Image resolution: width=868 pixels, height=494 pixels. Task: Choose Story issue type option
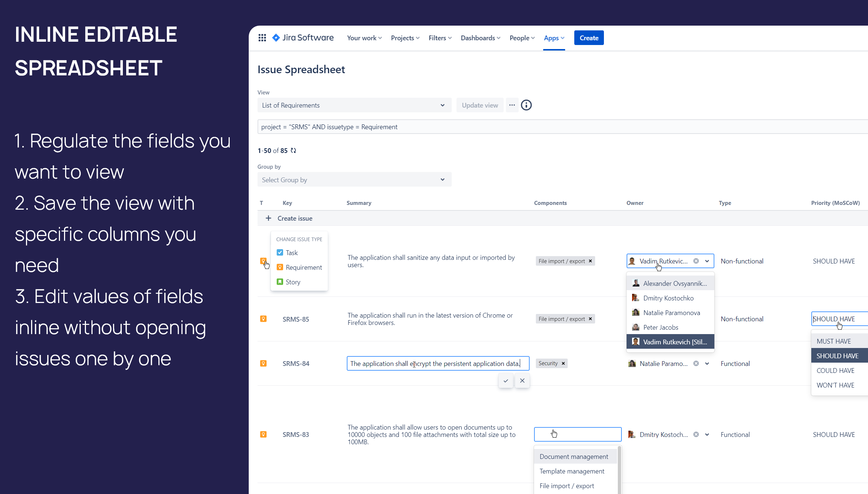click(x=293, y=282)
